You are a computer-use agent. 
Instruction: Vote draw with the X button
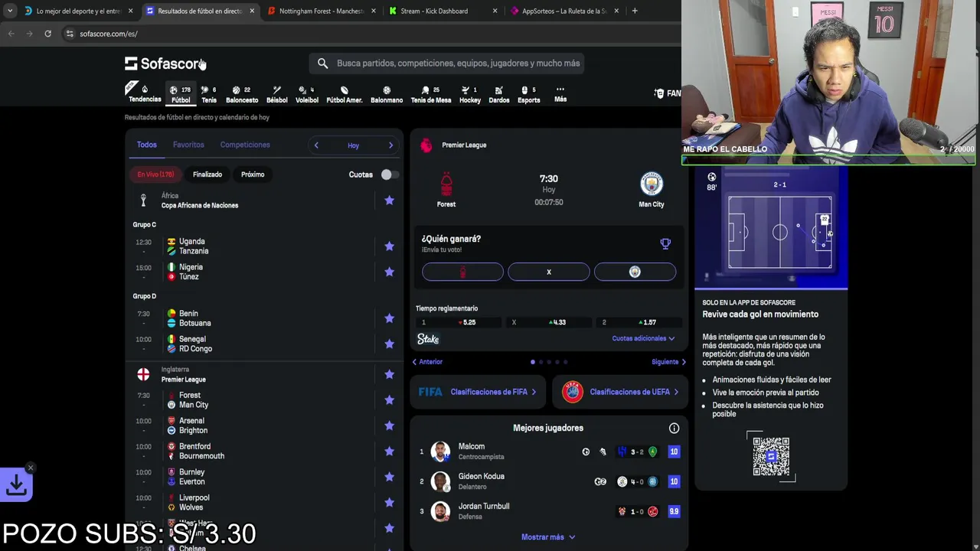(549, 272)
